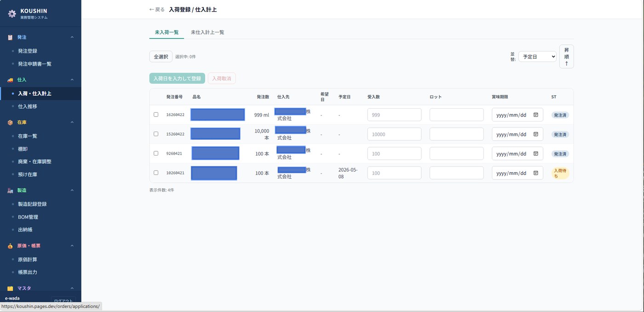The width and height of the screenshot is (644, 312).
Task: Click the ロット field for order 10260421
Action: (x=456, y=173)
